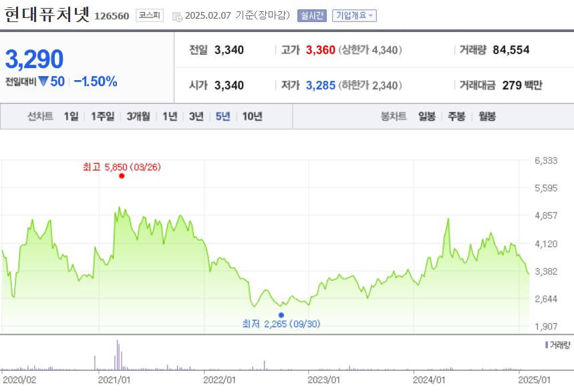The height and width of the screenshot is (392, 574).
Task: Switch to 월봉 candlestick chart
Action: coord(487,116)
